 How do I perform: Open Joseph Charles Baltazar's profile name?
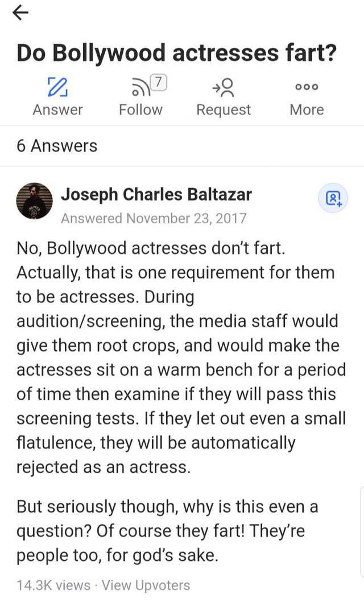(156, 194)
